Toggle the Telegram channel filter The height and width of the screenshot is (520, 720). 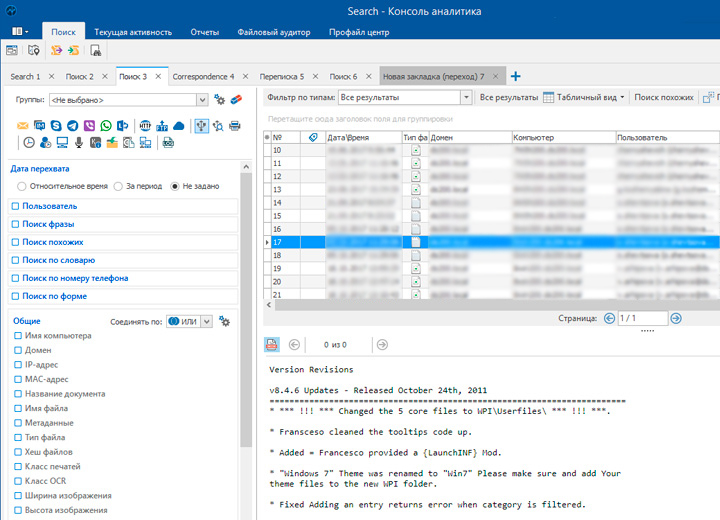[73, 125]
